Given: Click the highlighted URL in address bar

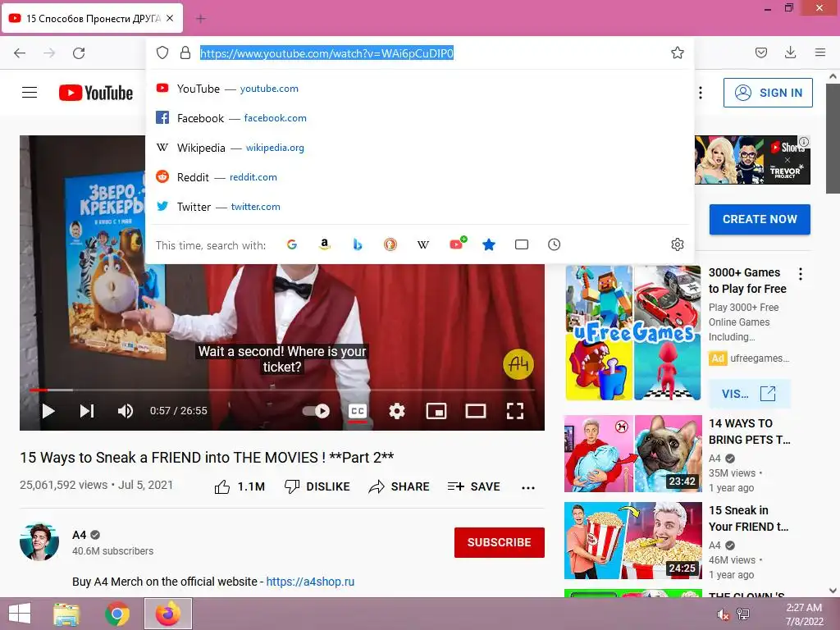Looking at the screenshot, I should 326,53.
